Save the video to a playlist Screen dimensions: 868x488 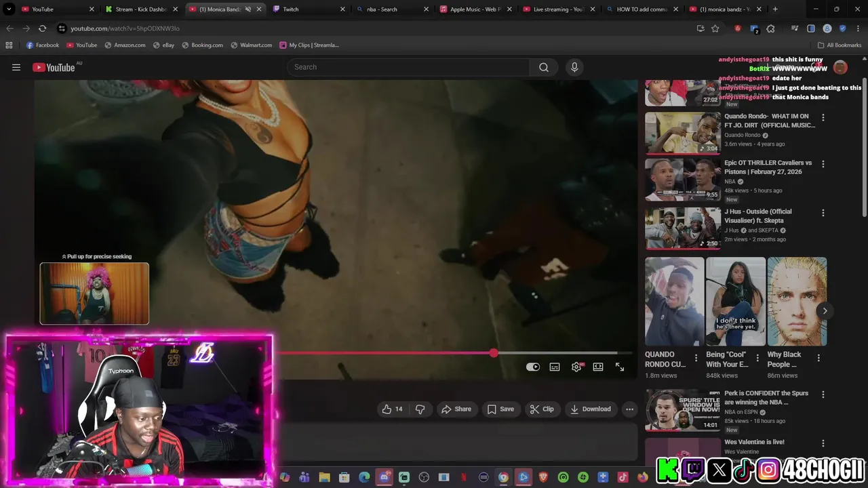coord(500,409)
